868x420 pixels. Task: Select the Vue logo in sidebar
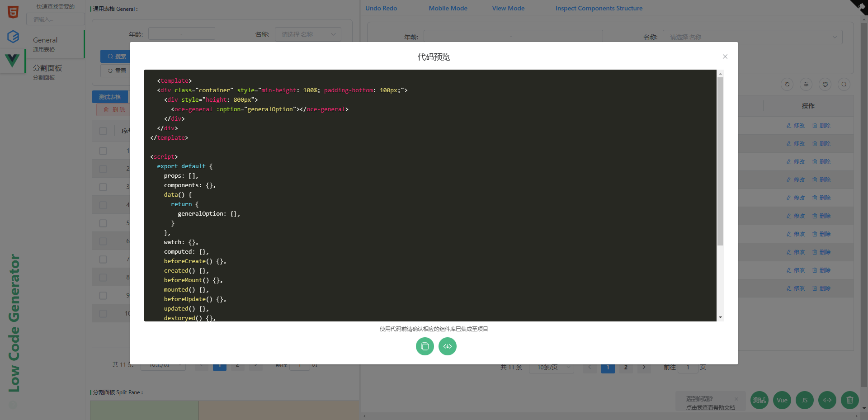pos(13,60)
